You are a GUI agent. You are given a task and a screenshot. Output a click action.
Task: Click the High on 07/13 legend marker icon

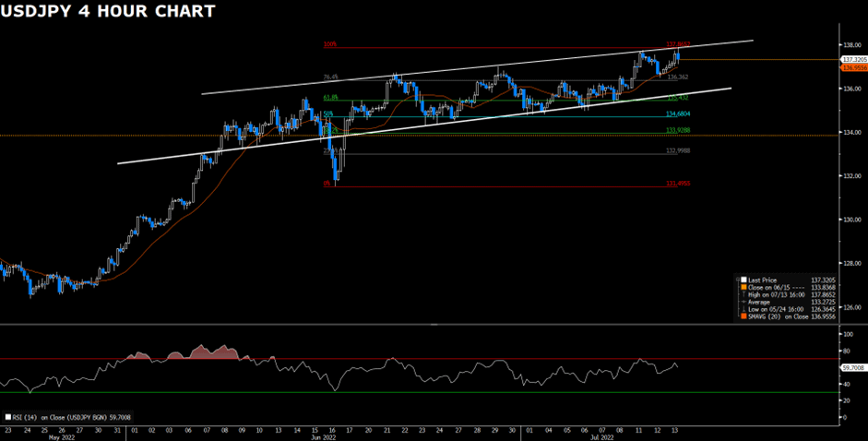pyautogui.click(x=742, y=293)
